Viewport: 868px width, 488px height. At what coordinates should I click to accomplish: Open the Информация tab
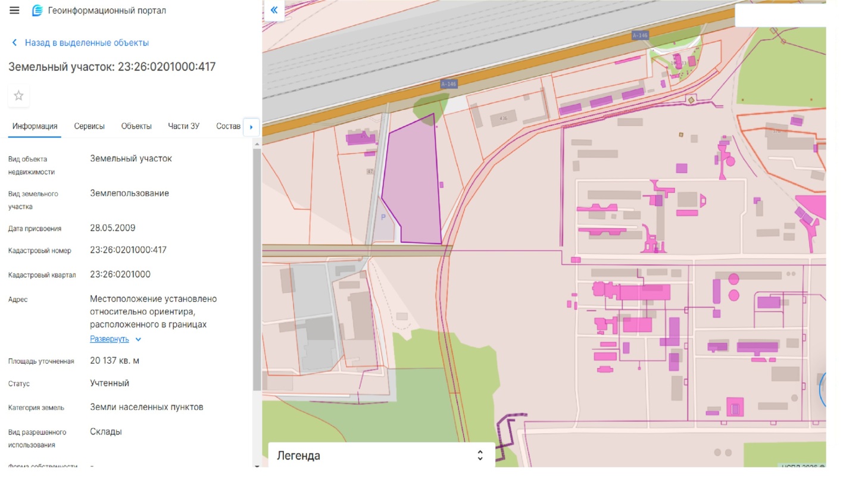35,126
